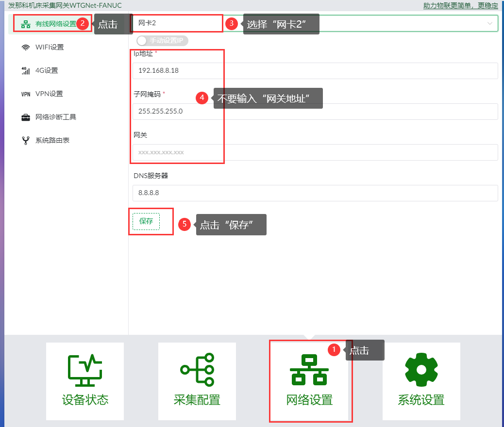Open the 助力物联更简单，更稳定 link
The image size is (504, 427).
click(460, 5)
